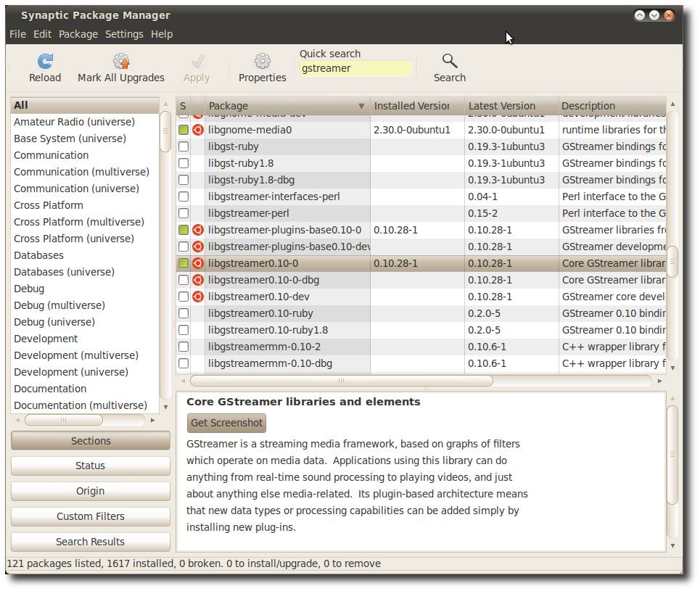Viewport: 700px width, 591px height.
Task: Click the Mark All Upgrades icon
Action: coord(121,61)
